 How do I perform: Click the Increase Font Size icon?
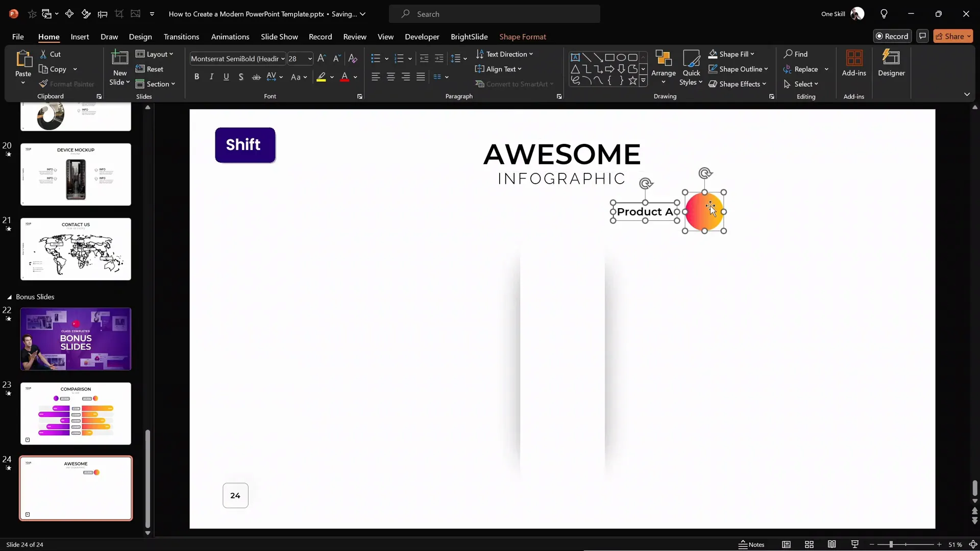point(321,59)
